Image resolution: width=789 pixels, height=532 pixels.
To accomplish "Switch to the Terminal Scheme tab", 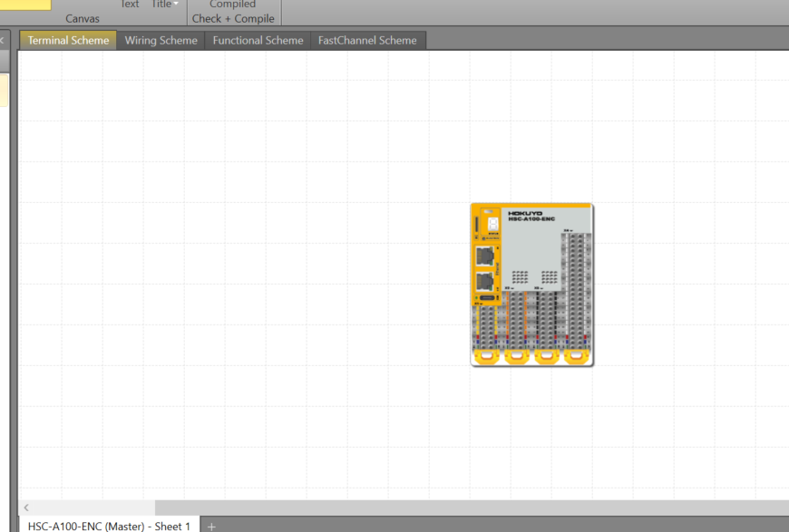I will 68,40.
